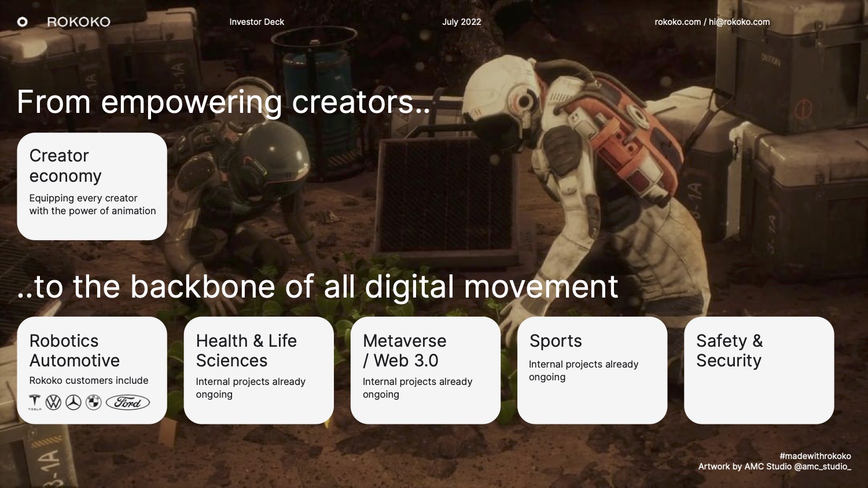Viewport: 868px width, 488px height.
Task: Click the Mercedes-Benz star logo
Action: tap(73, 402)
